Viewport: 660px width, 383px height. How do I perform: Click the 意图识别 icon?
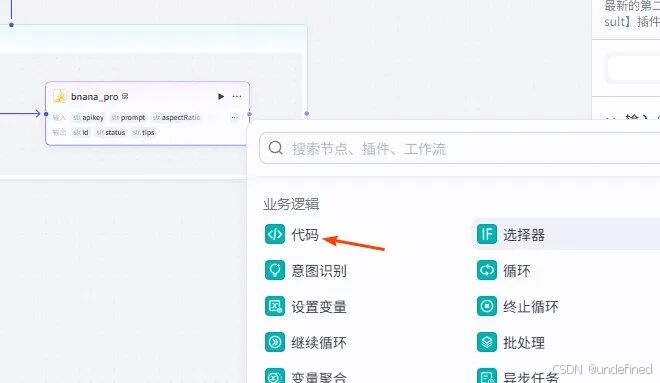click(x=275, y=270)
